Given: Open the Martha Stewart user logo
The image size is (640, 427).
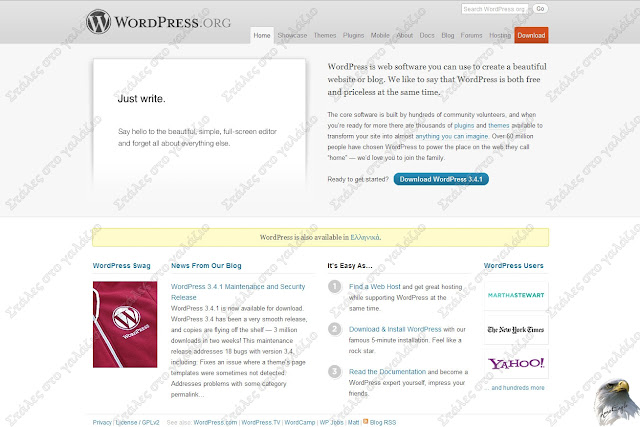Looking at the screenshot, I should click(x=516, y=295).
